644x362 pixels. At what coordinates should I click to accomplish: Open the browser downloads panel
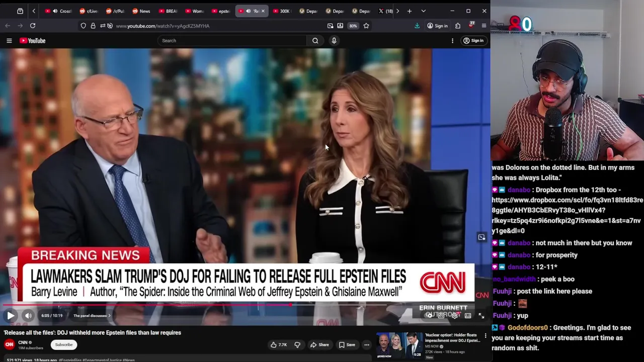417,26
